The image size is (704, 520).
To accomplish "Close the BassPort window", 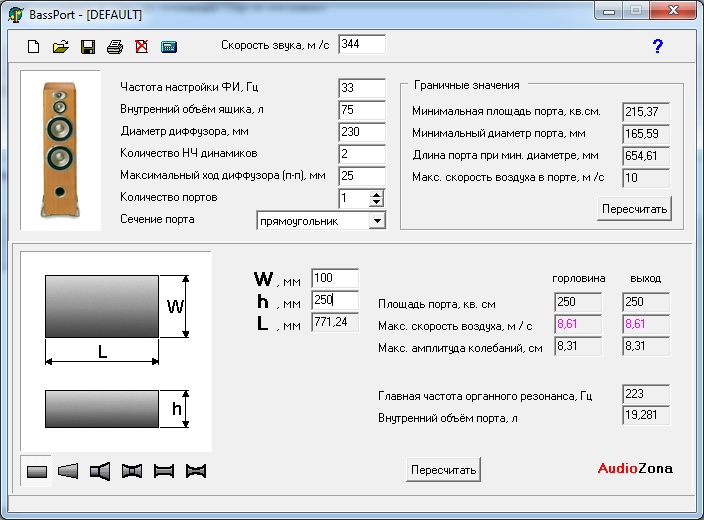I will tap(673, 11).
